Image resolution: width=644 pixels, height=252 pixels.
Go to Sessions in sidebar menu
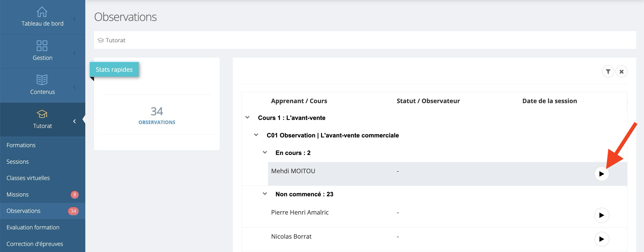[x=17, y=162]
